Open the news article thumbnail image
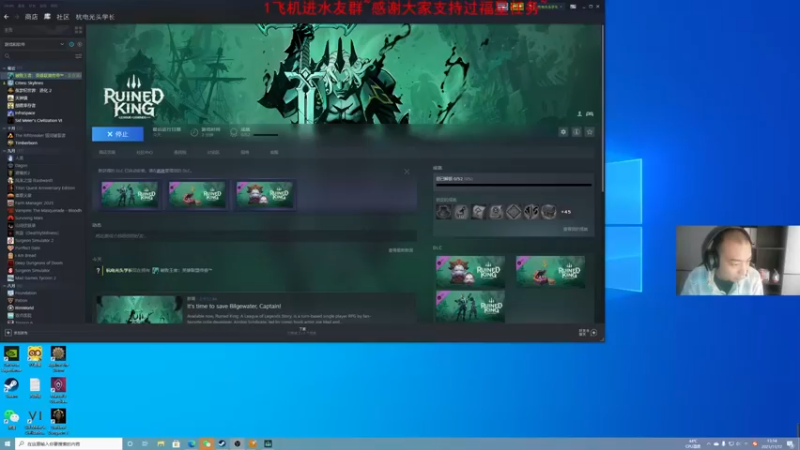 point(139,309)
